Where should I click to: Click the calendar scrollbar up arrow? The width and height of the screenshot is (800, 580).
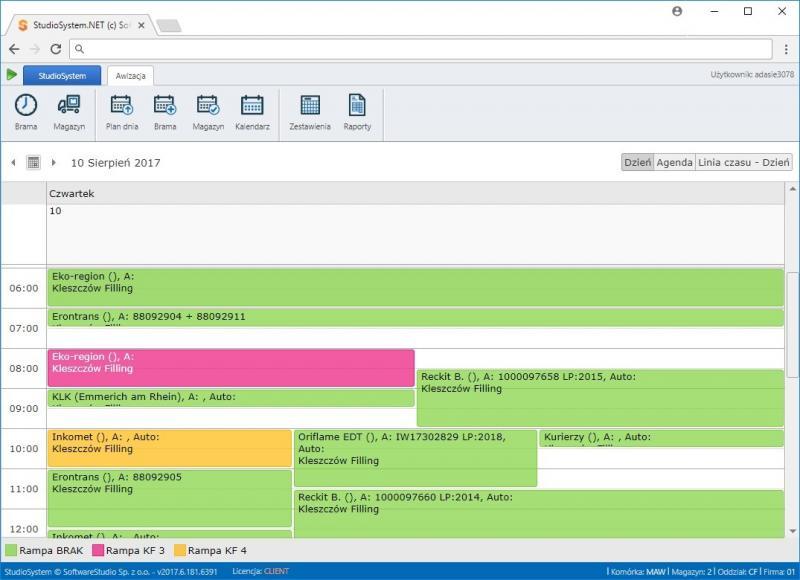792,189
